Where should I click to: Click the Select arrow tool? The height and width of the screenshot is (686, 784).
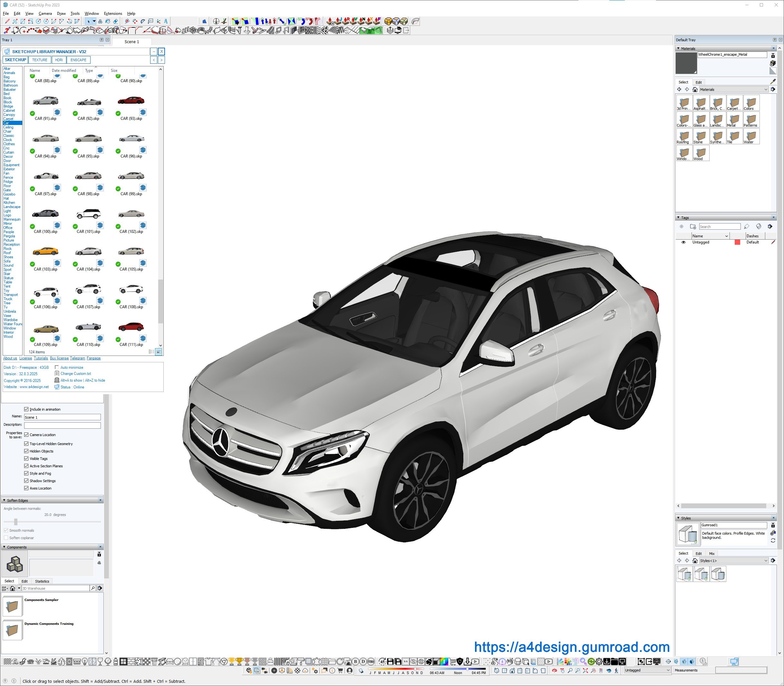89,22
